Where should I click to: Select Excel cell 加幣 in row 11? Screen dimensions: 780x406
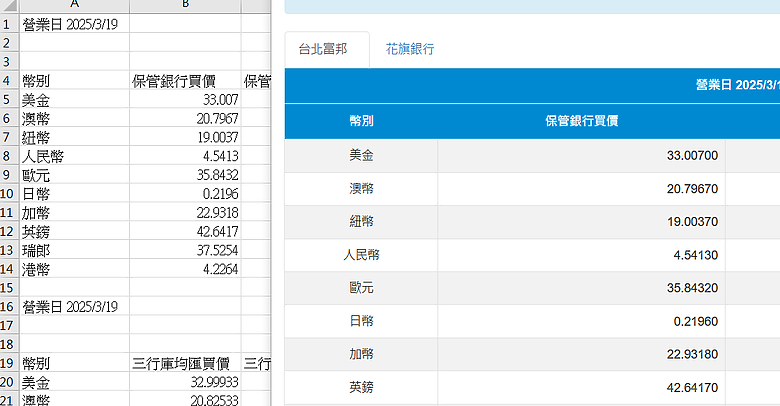pyautogui.click(x=75, y=212)
